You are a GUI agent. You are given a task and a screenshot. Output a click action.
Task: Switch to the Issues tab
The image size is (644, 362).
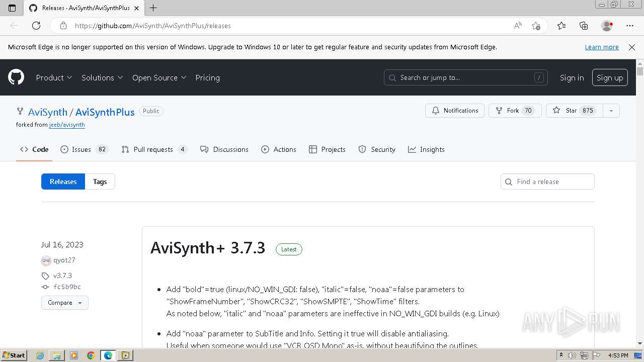84,149
